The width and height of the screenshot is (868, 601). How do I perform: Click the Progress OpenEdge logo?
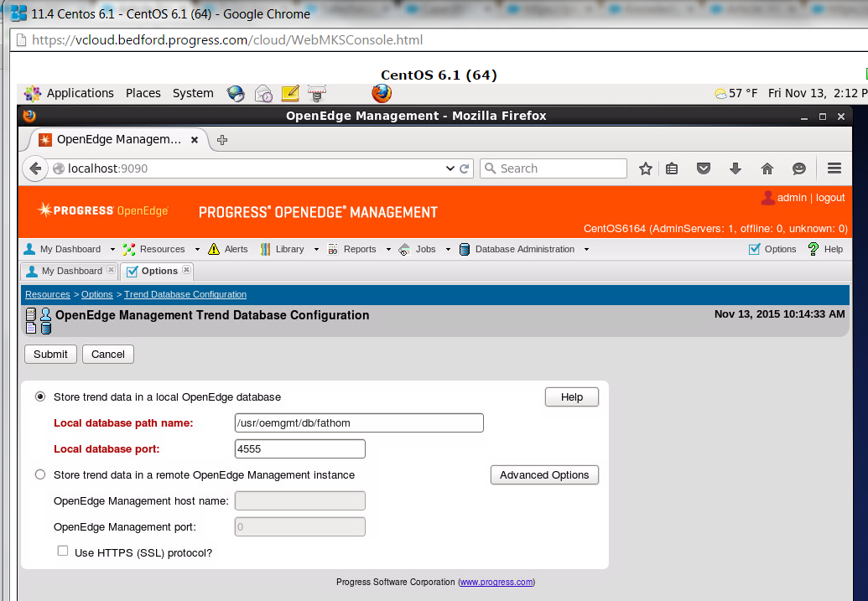point(103,210)
